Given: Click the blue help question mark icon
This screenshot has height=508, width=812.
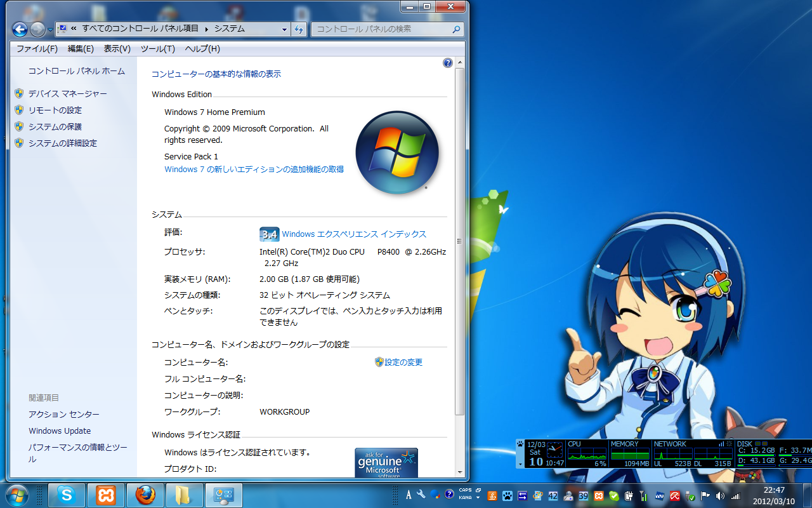Looking at the screenshot, I should [448, 63].
